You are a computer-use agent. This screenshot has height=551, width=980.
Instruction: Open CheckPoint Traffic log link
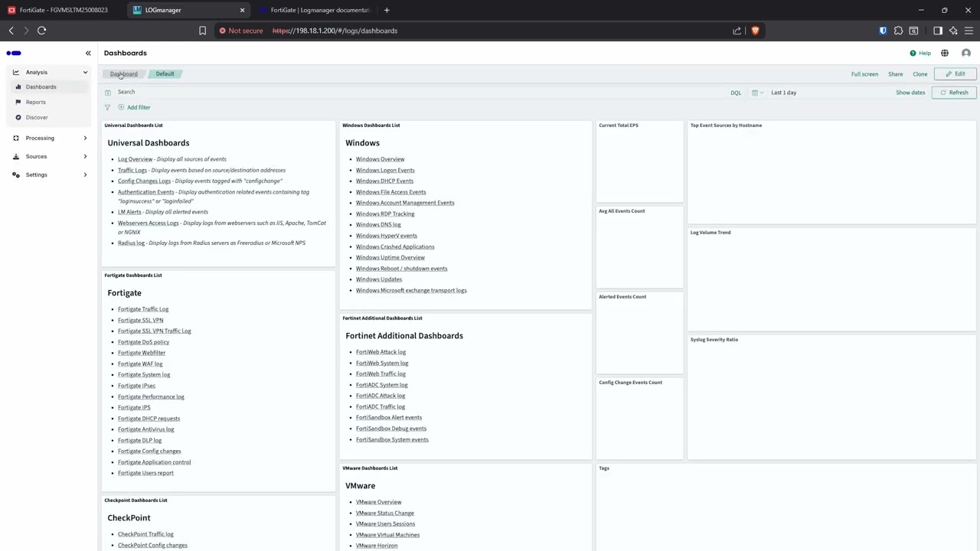coord(145,534)
